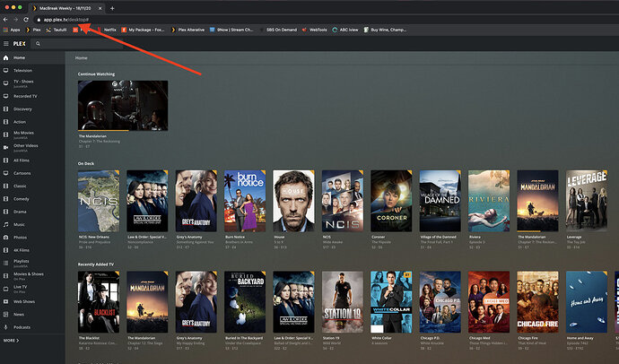
Task: Open House poster in On Deck
Action: pyautogui.click(x=293, y=201)
